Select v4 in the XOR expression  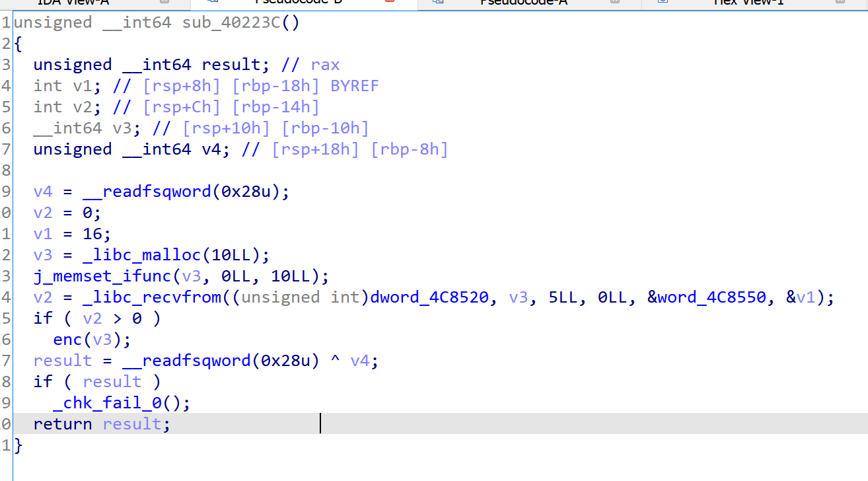[360, 361]
